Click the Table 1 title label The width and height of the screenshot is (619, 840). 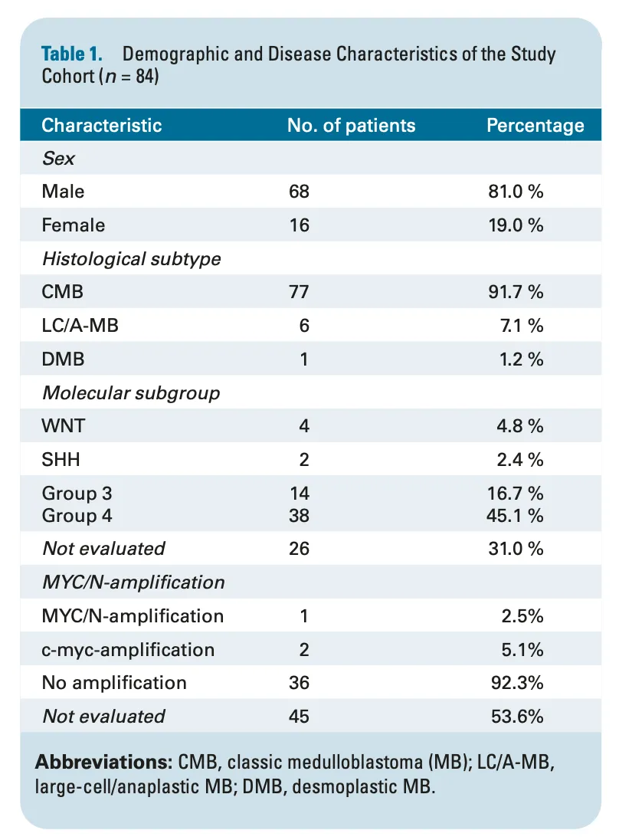tap(72, 54)
